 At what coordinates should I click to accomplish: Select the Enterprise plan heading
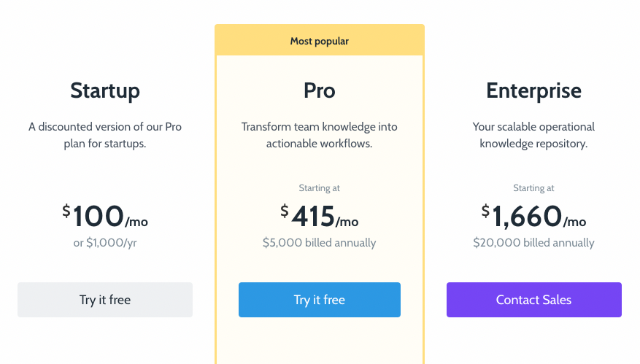point(534,91)
